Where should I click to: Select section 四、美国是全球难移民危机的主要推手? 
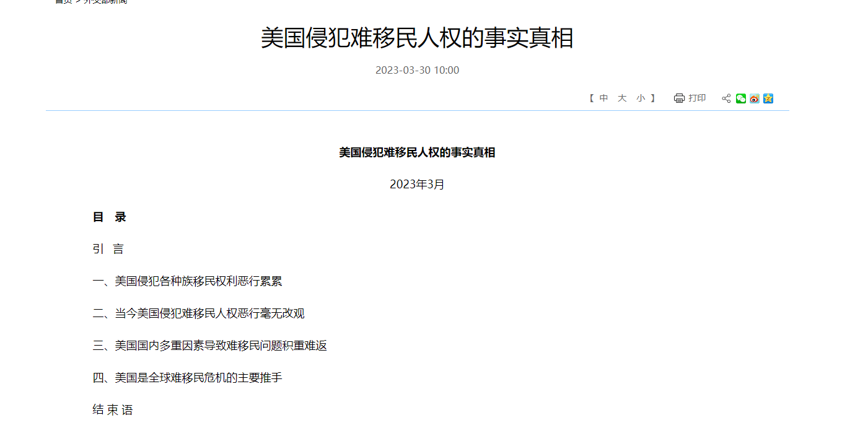[x=187, y=378]
